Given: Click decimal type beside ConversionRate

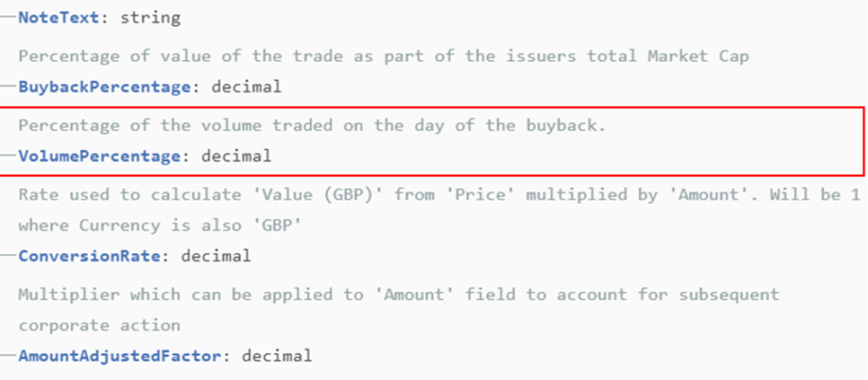Looking at the screenshot, I should (216, 255).
